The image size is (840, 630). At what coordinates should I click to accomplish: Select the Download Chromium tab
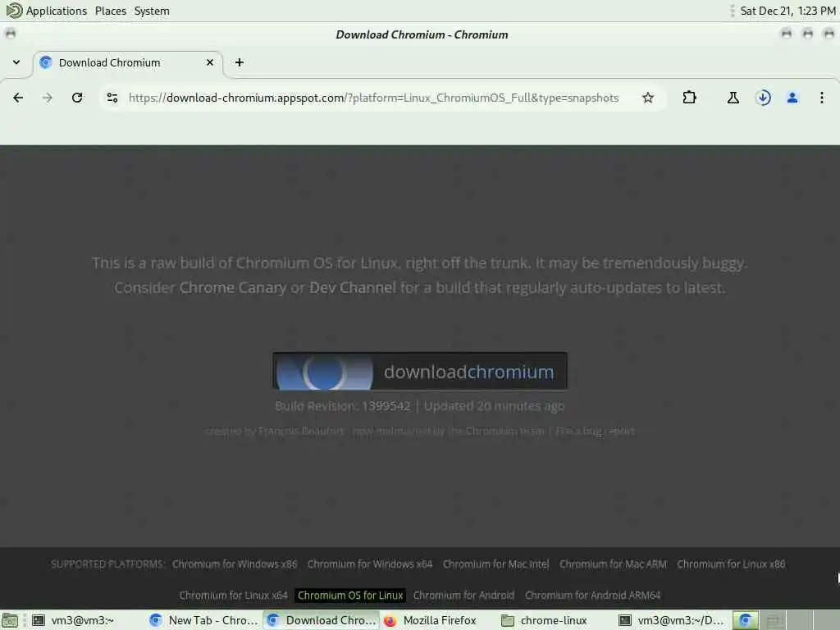129,62
